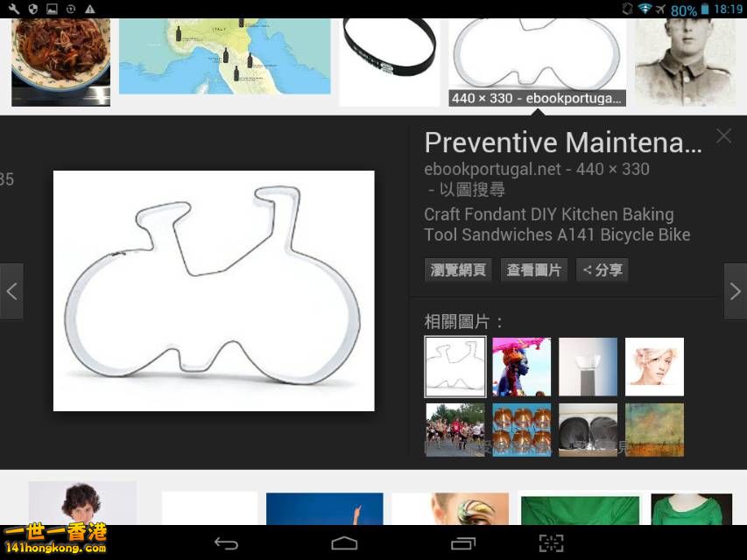Select the related copper pots thumbnail
The width and height of the screenshot is (747, 560).
click(x=522, y=430)
